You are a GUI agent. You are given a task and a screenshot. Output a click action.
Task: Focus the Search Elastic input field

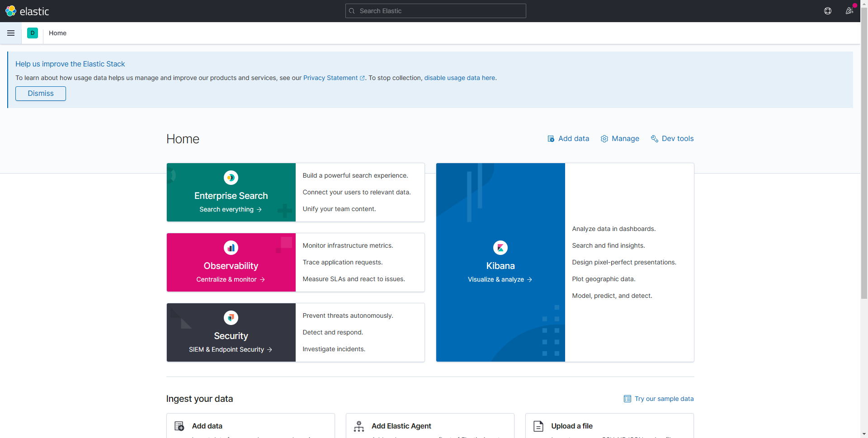tap(436, 11)
